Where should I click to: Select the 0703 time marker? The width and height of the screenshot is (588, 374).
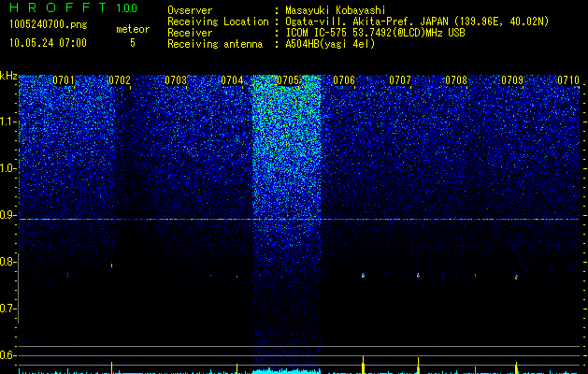pos(176,80)
